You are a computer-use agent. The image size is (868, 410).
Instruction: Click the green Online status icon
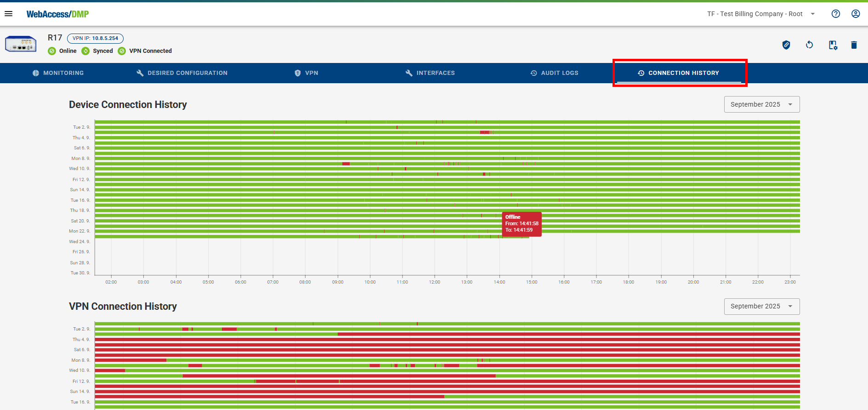click(x=52, y=51)
